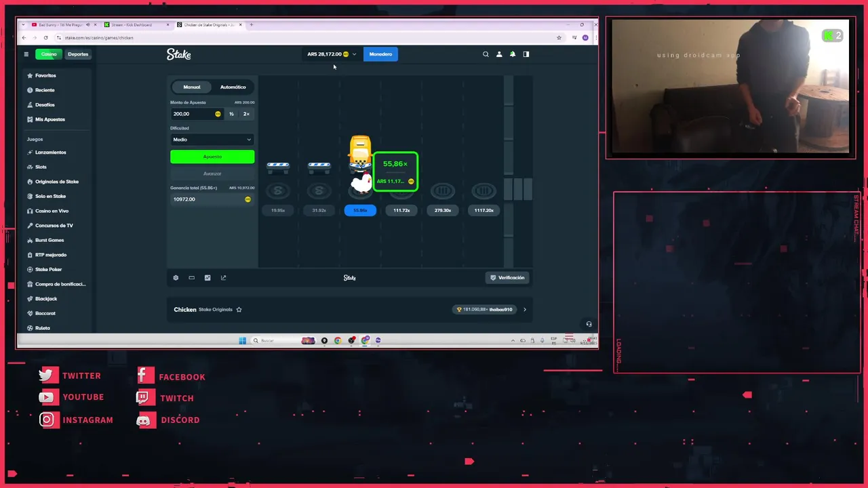The image size is (868, 488).
Task: Click the 279.30x multiplier tile
Action: 443,211
